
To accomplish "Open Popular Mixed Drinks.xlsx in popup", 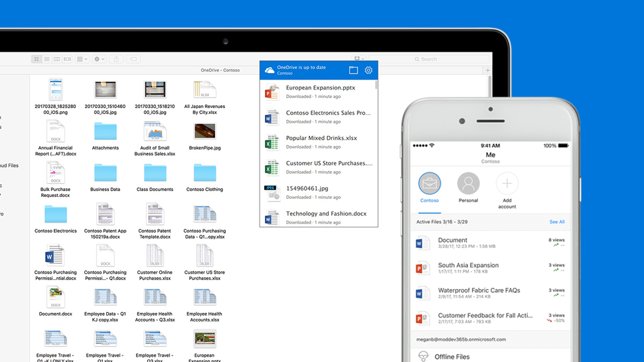I will 318,142.
